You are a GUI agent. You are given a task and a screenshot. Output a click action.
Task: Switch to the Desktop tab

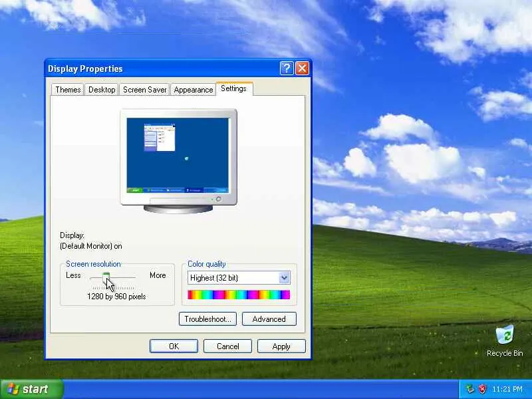click(102, 90)
